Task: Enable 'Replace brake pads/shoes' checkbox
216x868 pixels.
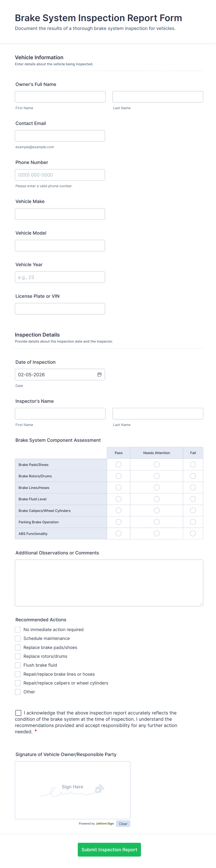Action: coord(18,647)
